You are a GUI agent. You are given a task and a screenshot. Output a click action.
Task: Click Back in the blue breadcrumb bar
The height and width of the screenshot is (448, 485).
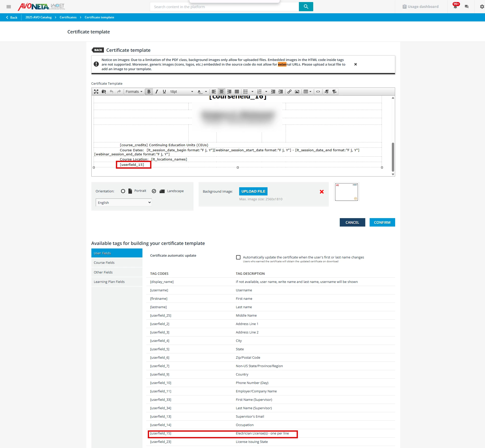point(12,17)
